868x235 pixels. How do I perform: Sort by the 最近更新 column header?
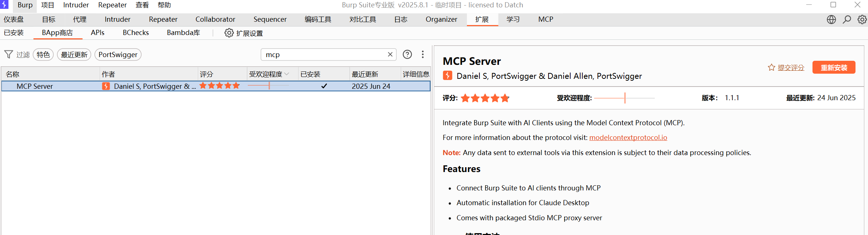tap(375, 74)
